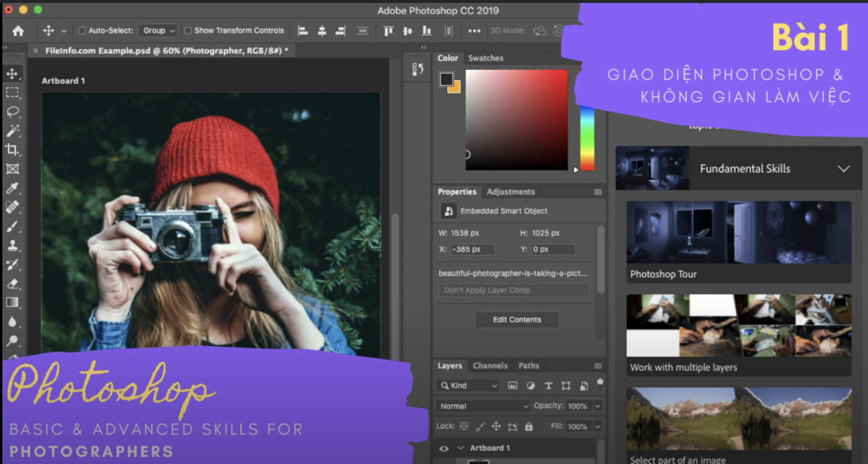Filter layers by pixel layers icon

(513, 385)
